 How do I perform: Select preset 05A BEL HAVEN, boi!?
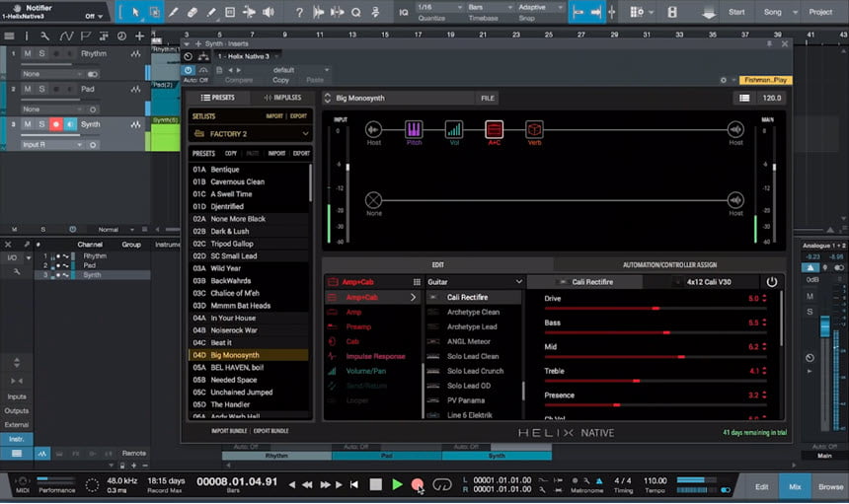point(249,367)
